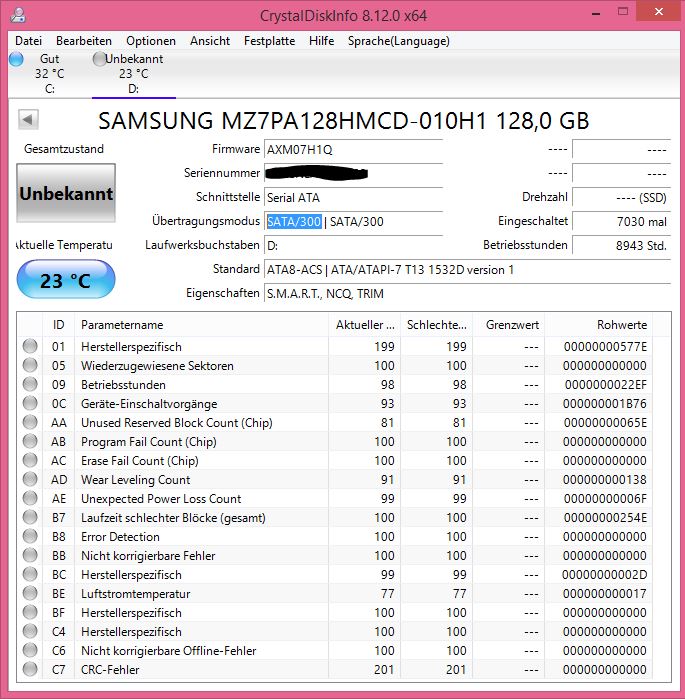The height and width of the screenshot is (699, 685).
Task: Click status circle for Unused Reserved Block Count
Action: (30, 422)
